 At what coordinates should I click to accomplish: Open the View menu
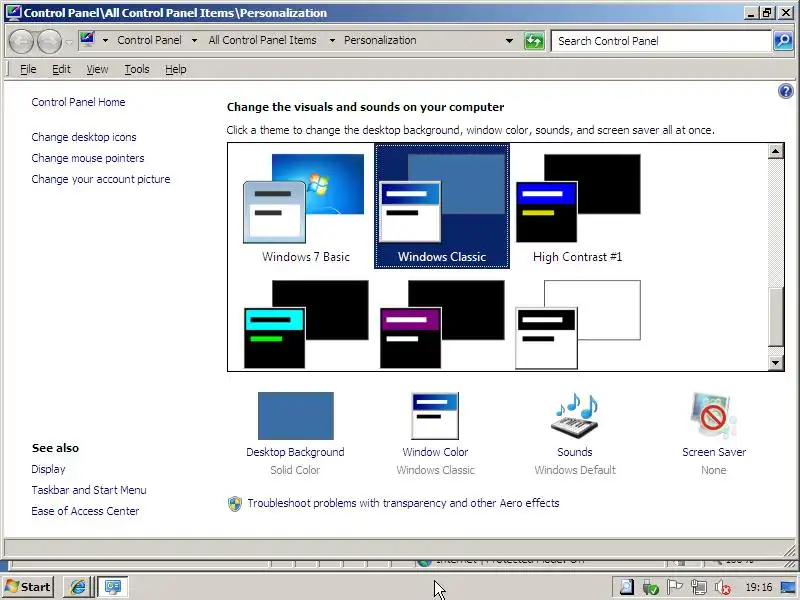point(97,69)
